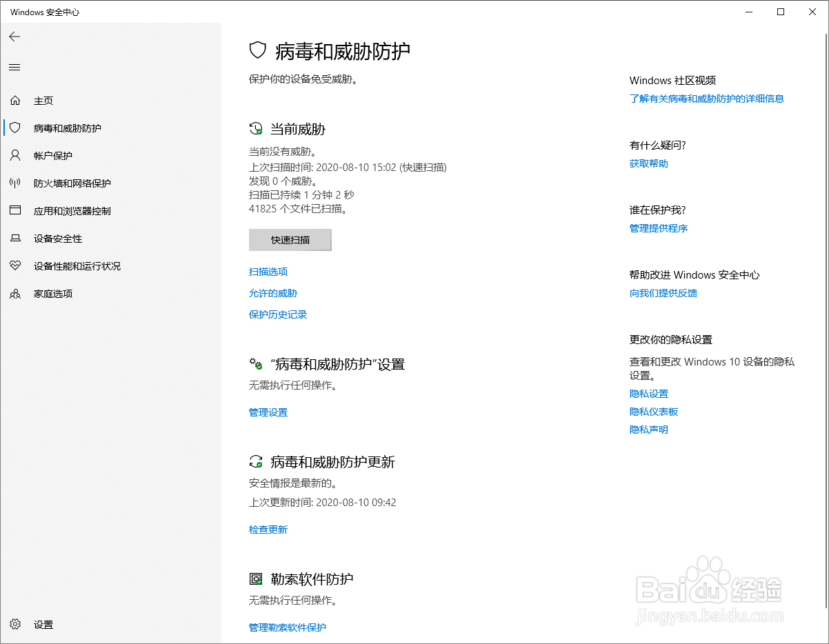Click the back arrow icon

(14, 37)
